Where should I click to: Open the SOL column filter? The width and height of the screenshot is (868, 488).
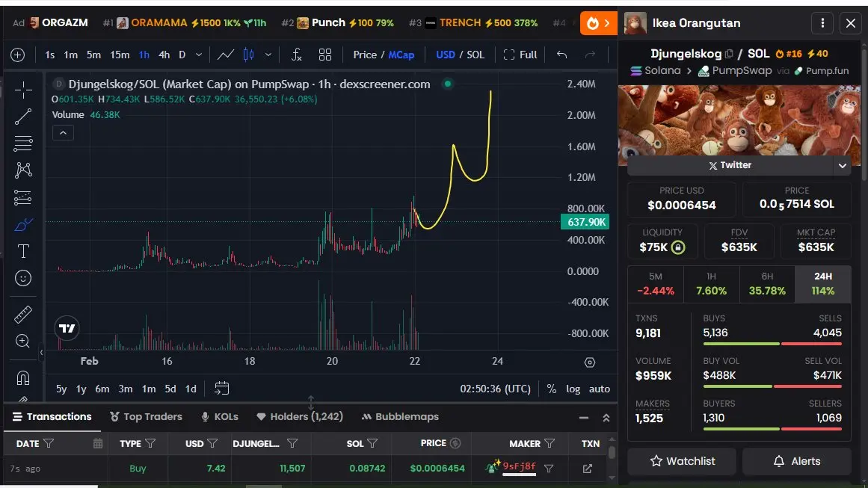point(372,444)
